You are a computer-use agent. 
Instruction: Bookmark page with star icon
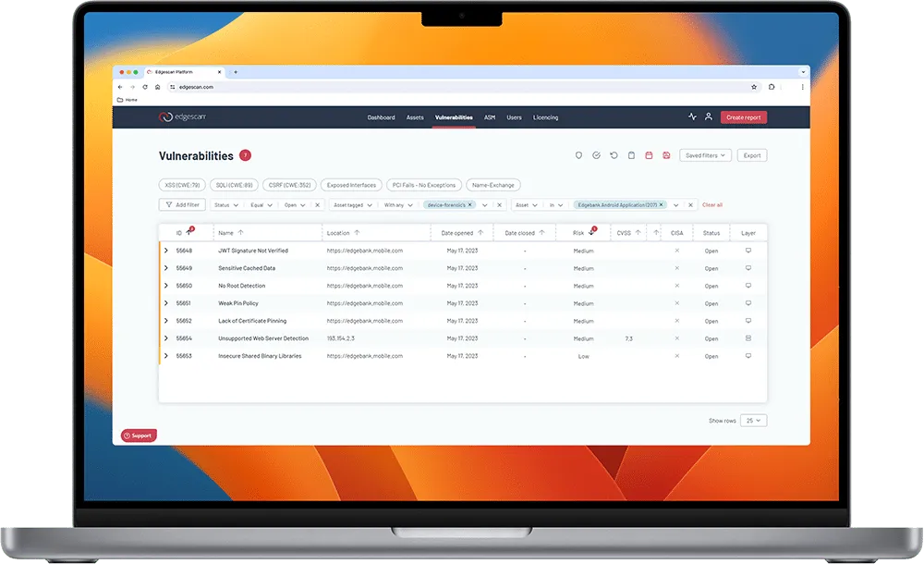click(754, 87)
